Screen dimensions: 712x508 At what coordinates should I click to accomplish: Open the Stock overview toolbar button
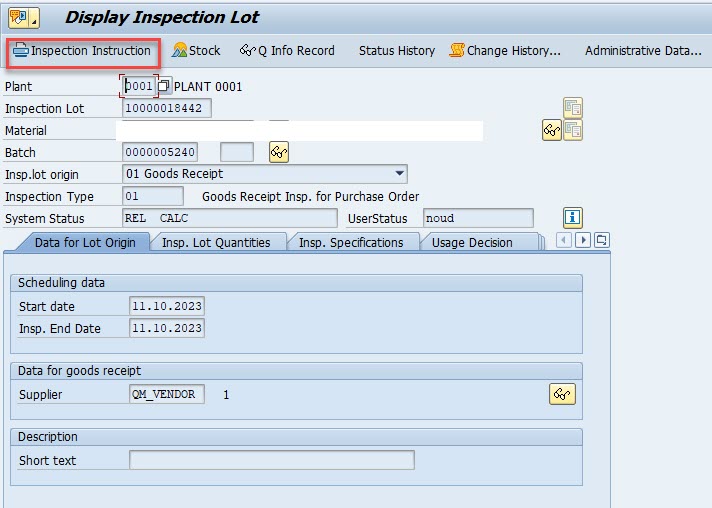(196, 50)
